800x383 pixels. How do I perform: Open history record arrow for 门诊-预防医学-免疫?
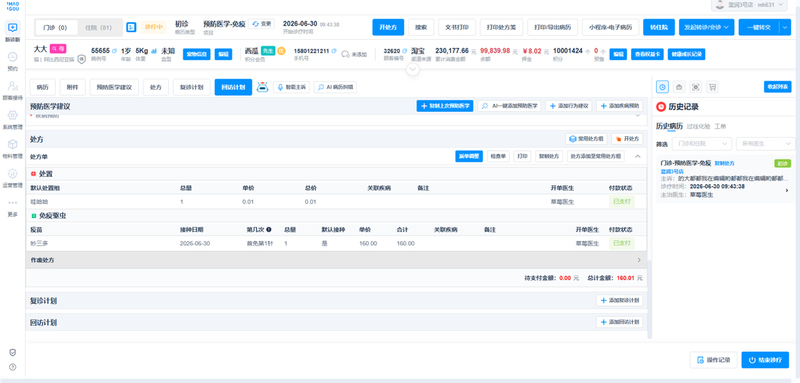pos(787,190)
